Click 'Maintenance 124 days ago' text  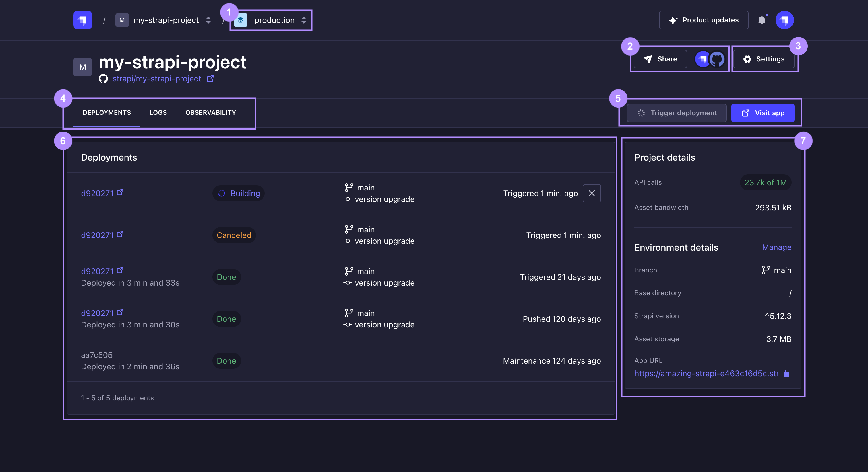click(x=552, y=360)
